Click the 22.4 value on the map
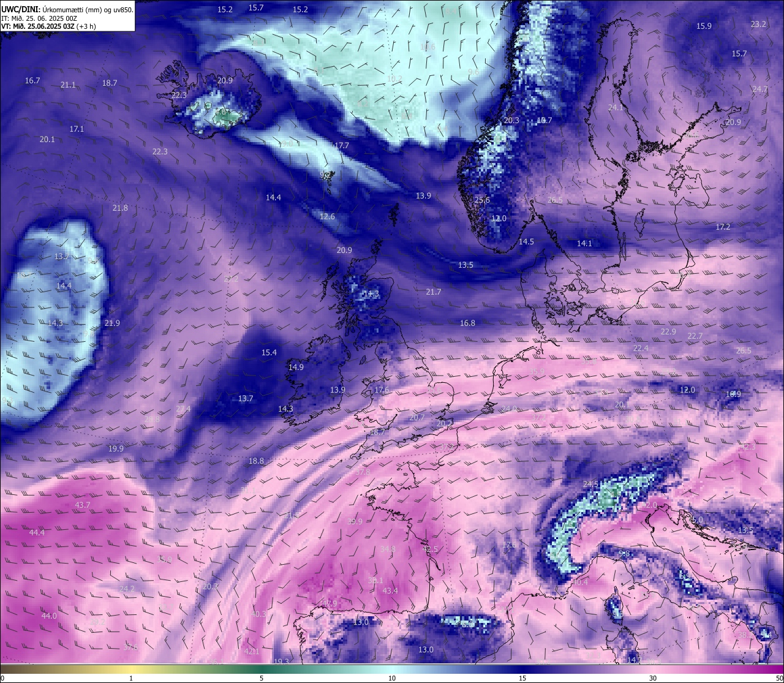Image resolution: width=784 pixels, height=683 pixels. (x=641, y=349)
